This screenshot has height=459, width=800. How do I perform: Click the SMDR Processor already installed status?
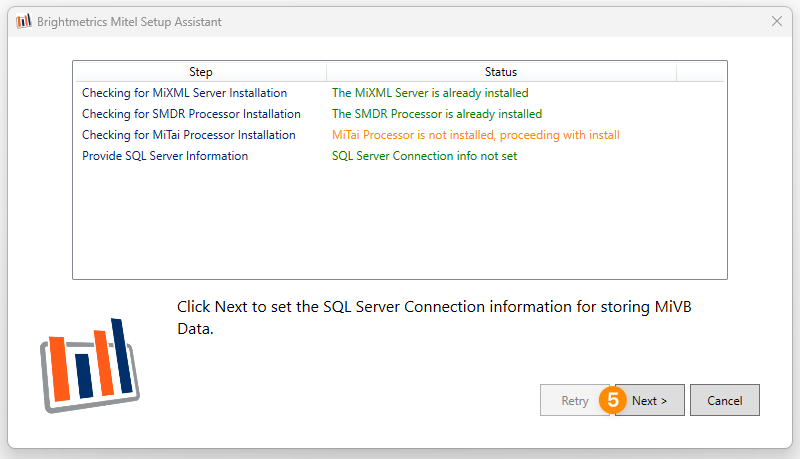(437, 114)
